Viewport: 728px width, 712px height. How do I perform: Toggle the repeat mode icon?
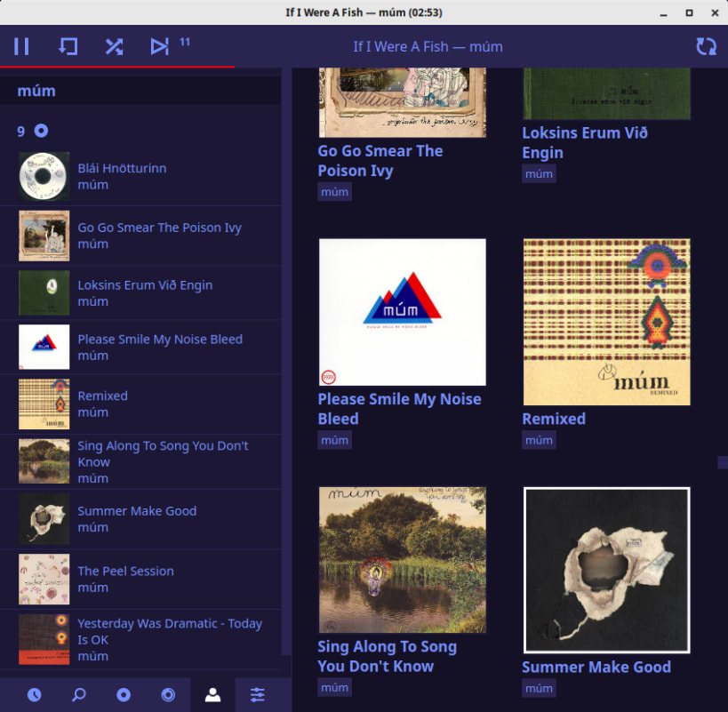point(68,46)
